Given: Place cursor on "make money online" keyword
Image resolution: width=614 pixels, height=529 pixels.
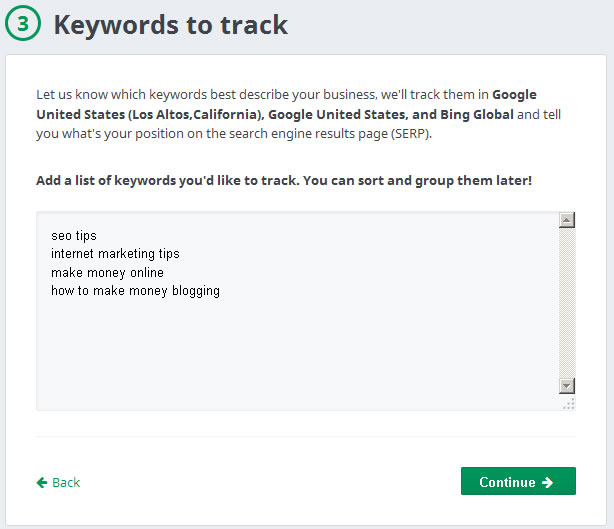Looking at the screenshot, I should pyautogui.click(x=107, y=273).
